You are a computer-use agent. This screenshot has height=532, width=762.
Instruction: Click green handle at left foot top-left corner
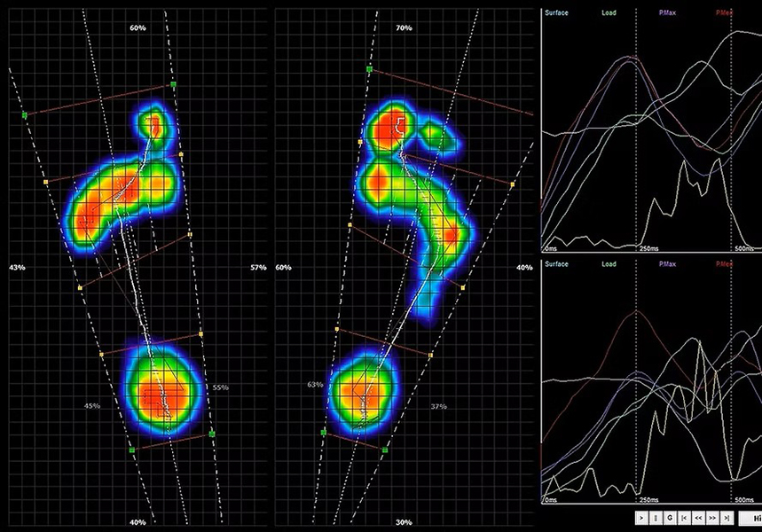[25, 115]
